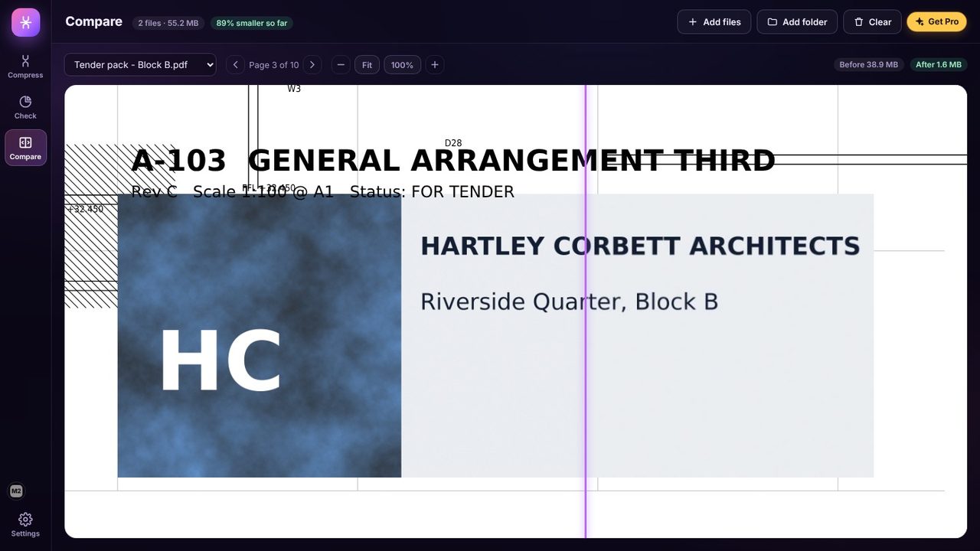The width and height of the screenshot is (980, 551).
Task: Clear the file list
Action: tap(872, 22)
